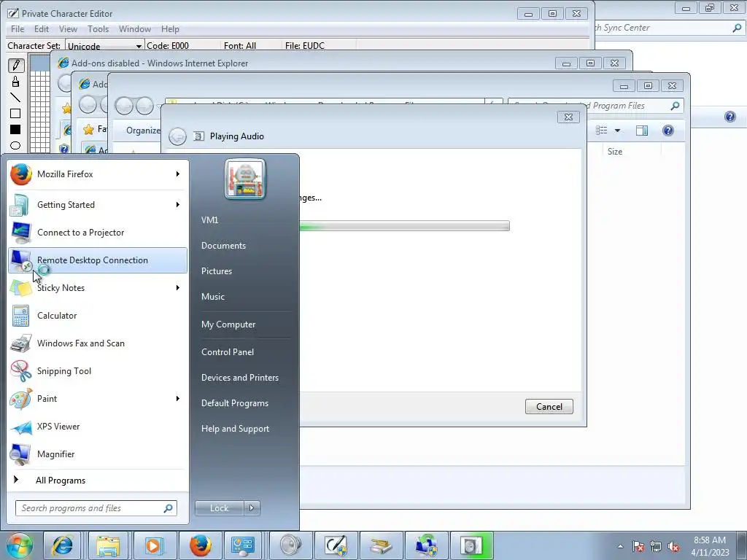Launch Magnifier from Start menu
Screen dimensions: 747x560
(98, 454)
